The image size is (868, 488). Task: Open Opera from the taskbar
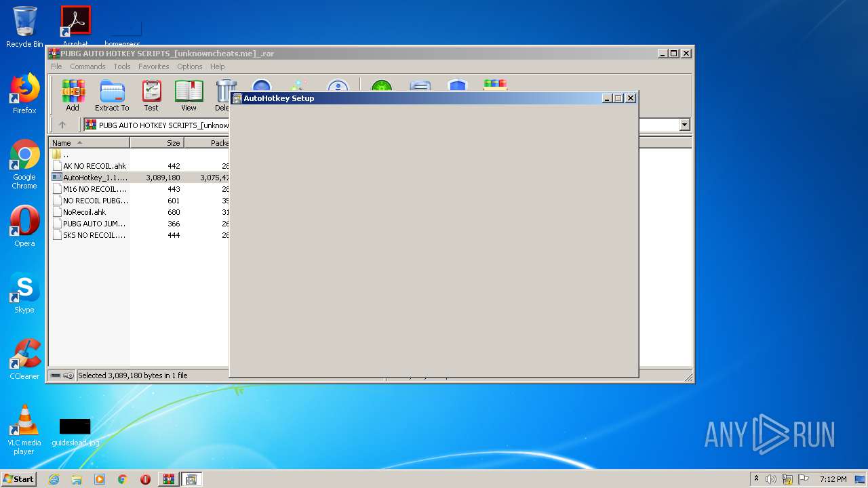click(x=145, y=479)
